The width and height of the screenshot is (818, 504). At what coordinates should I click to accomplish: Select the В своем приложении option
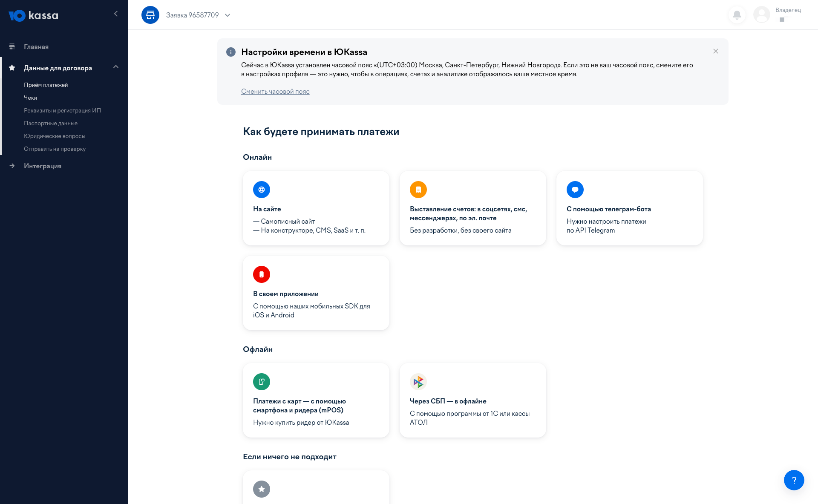(x=316, y=293)
